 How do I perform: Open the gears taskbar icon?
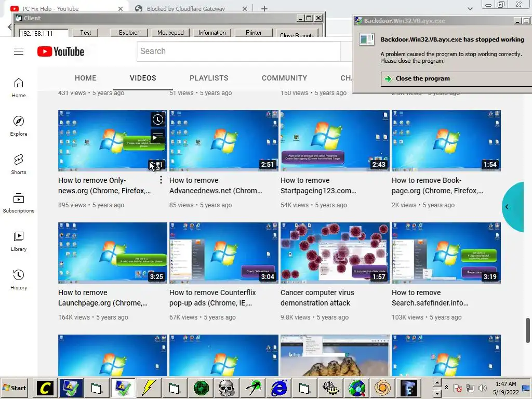330,388
